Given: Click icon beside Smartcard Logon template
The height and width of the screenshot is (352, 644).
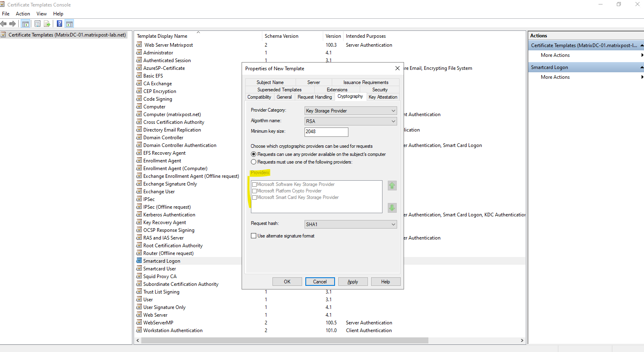Looking at the screenshot, I should click(x=139, y=261).
